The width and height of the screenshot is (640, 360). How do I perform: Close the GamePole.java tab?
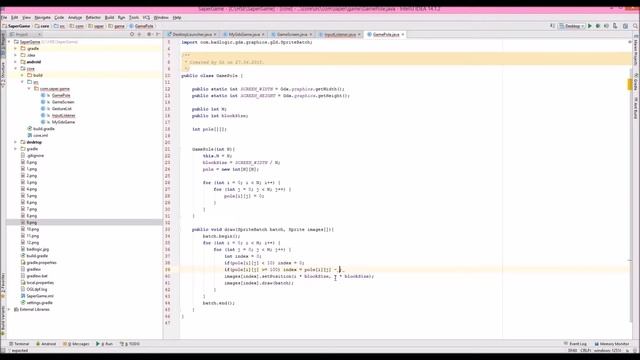[x=403, y=35]
